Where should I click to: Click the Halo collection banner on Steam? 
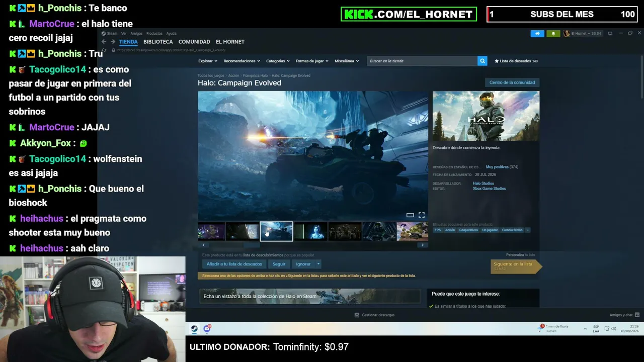[x=310, y=296]
